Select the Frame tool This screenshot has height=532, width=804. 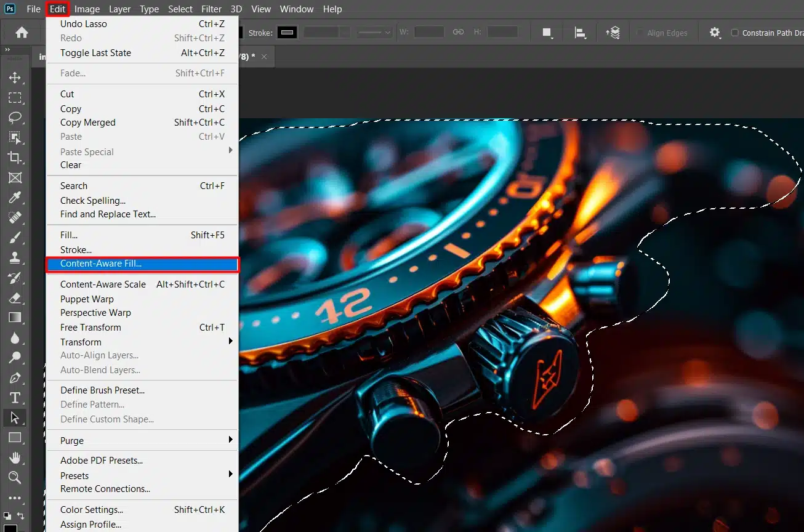coord(15,178)
